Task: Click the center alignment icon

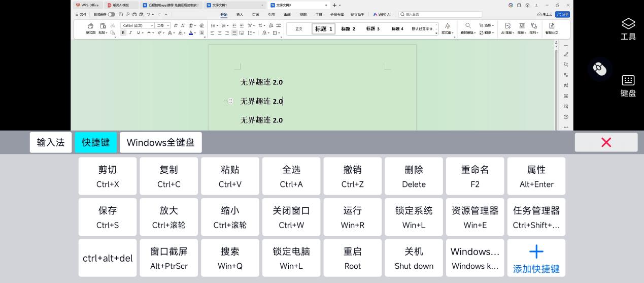Action: tap(220, 33)
